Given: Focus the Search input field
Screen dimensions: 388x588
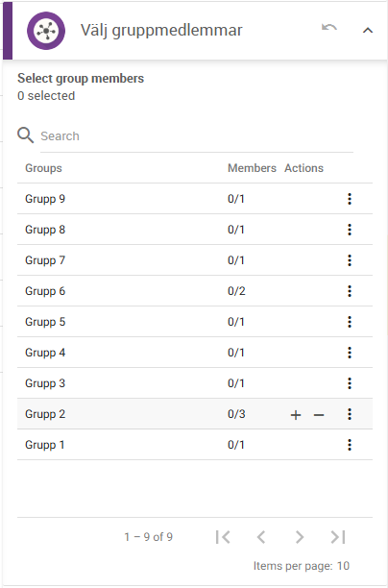Looking at the screenshot, I should click(x=197, y=136).
